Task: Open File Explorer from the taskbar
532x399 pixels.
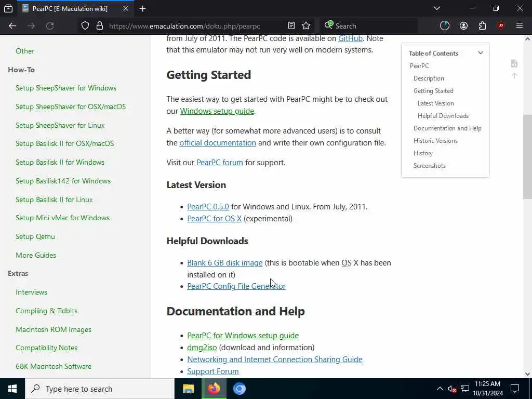Action: pos(188,389)
